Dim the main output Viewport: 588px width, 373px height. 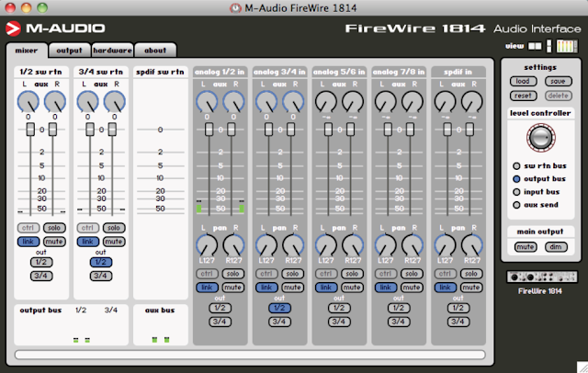556,247
